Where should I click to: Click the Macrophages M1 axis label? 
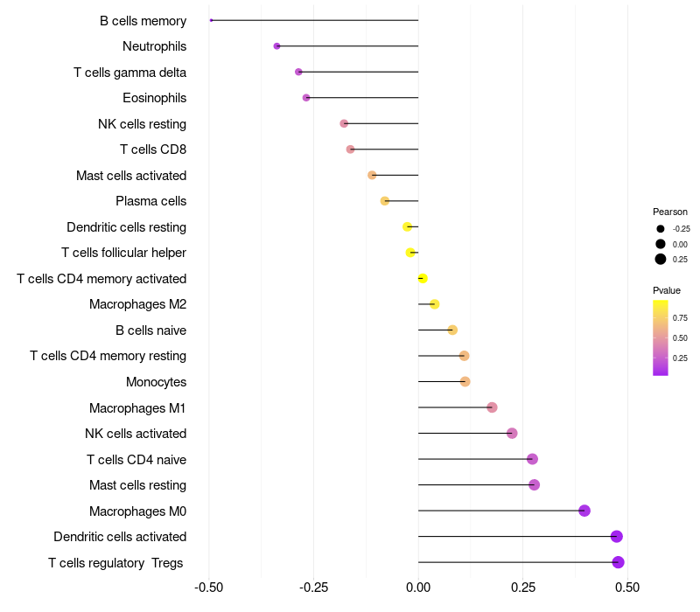137,408
